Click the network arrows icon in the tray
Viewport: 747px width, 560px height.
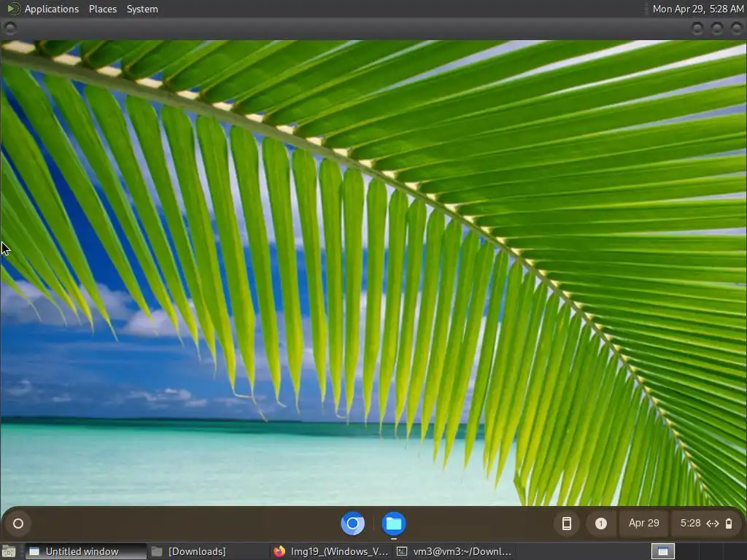click(712, 524)
